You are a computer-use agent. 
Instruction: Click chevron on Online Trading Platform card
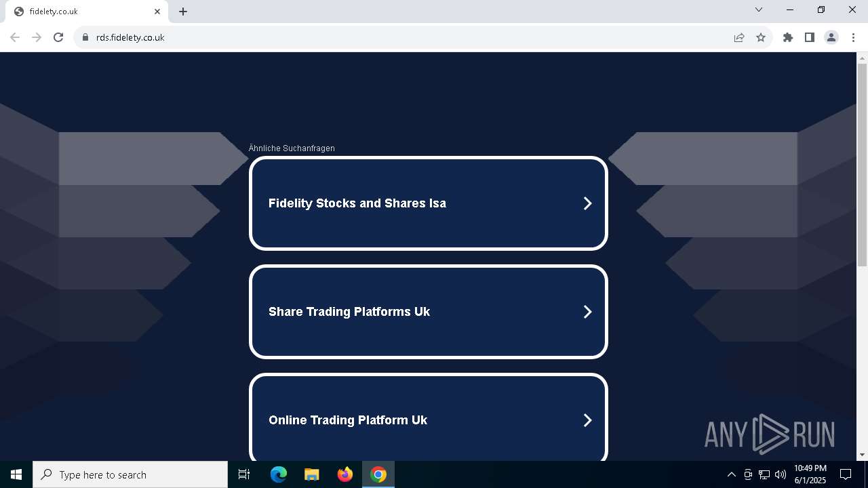[x=588, y=420]
